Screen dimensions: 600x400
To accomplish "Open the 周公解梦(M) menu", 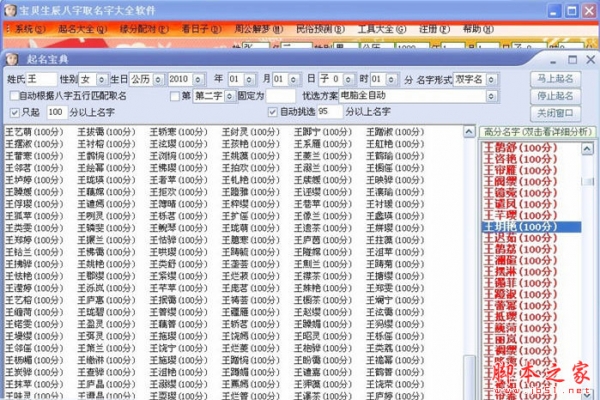I will coord(258,29).
